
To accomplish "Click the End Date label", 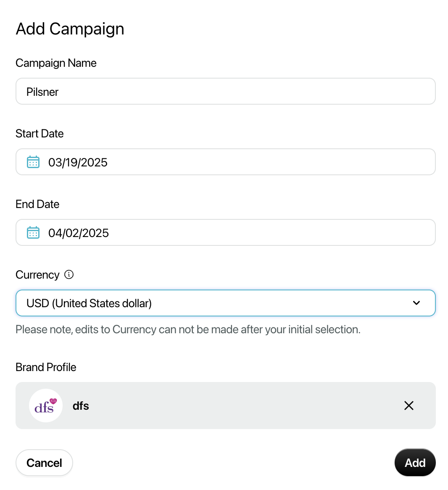I will (x=37, y=204).
